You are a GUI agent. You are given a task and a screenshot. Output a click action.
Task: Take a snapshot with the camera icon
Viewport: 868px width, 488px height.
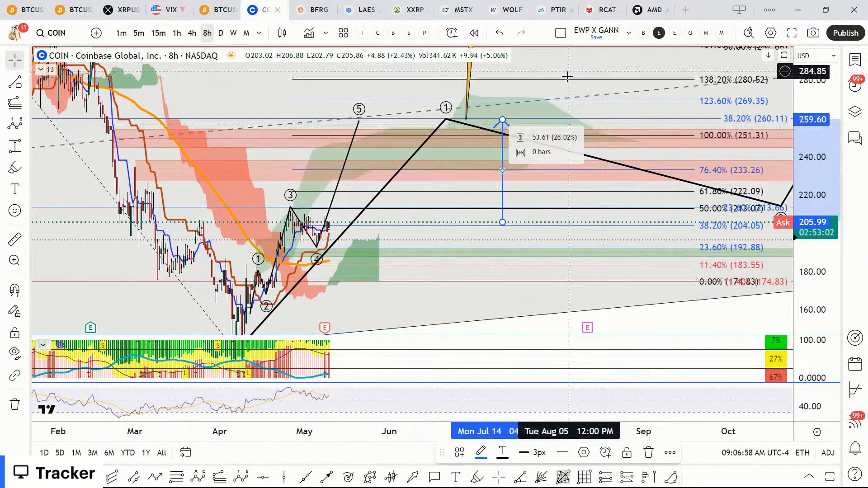click(x=813, y=33)
